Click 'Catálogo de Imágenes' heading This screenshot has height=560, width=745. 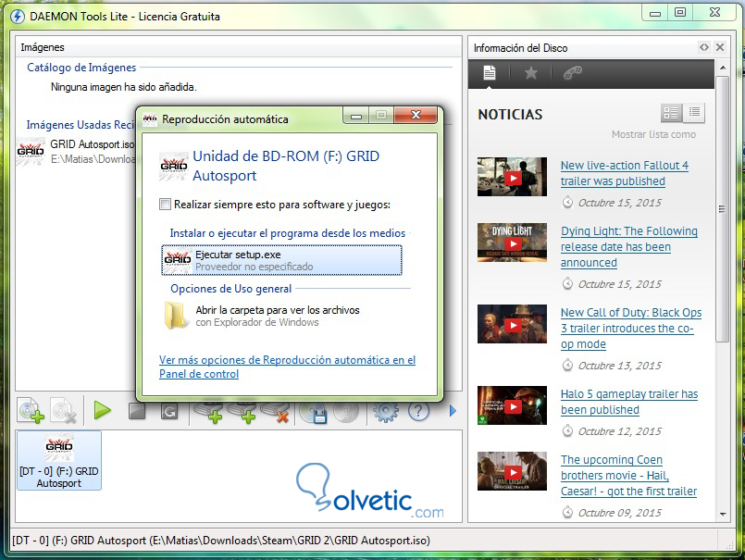(x=81, y=68)
